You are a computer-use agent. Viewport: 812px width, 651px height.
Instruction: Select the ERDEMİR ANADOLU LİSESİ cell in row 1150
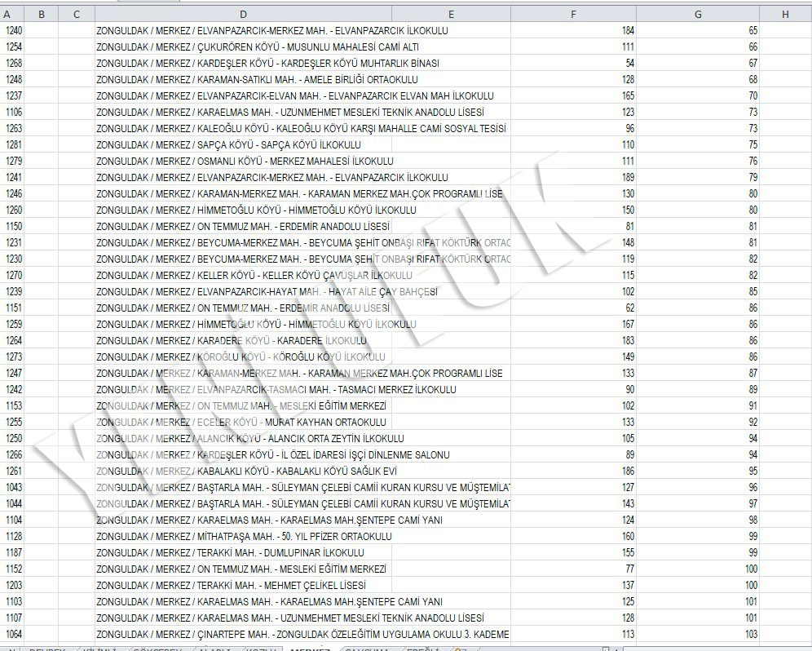coord(243,227)
